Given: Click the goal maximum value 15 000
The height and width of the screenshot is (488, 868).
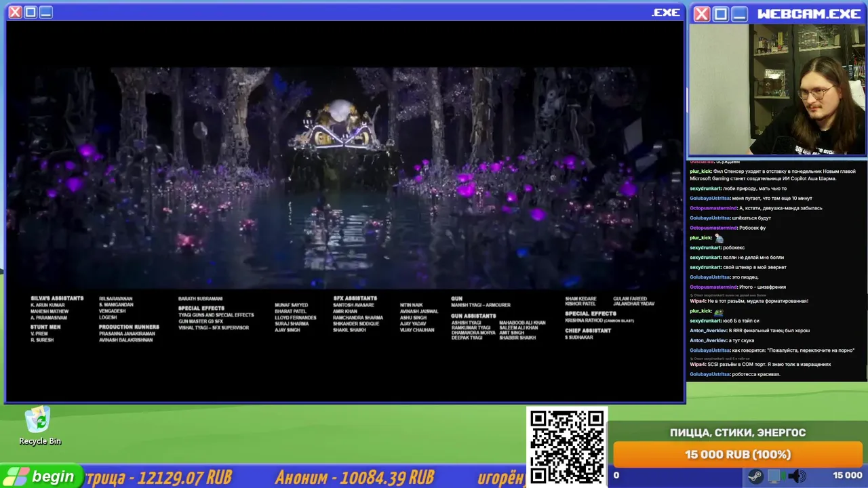Looking at the screenshot, I should point(848,475).
